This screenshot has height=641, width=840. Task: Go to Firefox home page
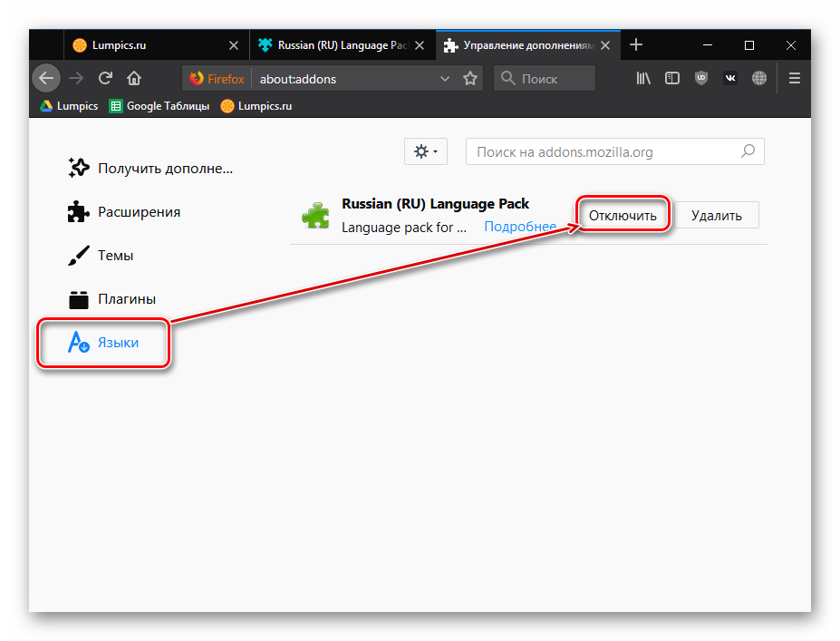(134, 78)
